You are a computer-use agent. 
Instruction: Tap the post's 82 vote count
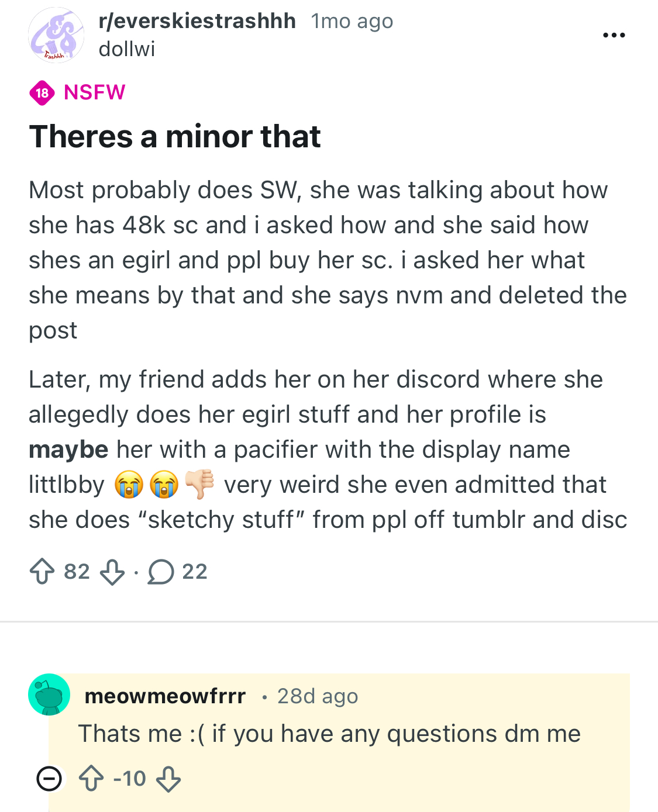[77, 572]
